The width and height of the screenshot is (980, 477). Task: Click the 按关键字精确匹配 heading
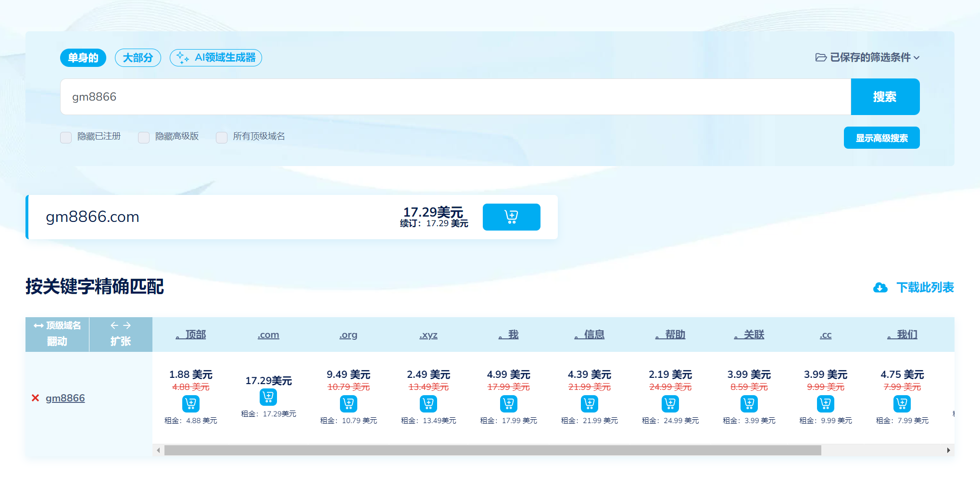click(95, 286)
